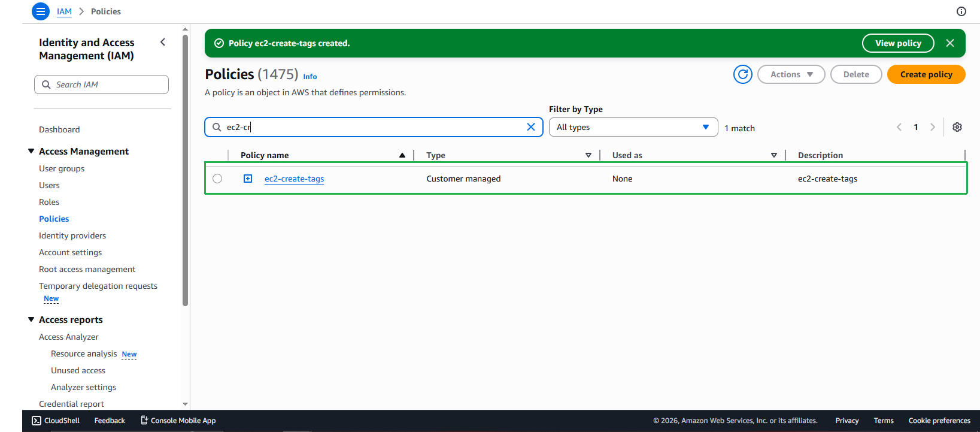The height and width of the screenshot is (432, 980).
Task: Click page number 1 in pagination
Action: click(x=916, y=127)
